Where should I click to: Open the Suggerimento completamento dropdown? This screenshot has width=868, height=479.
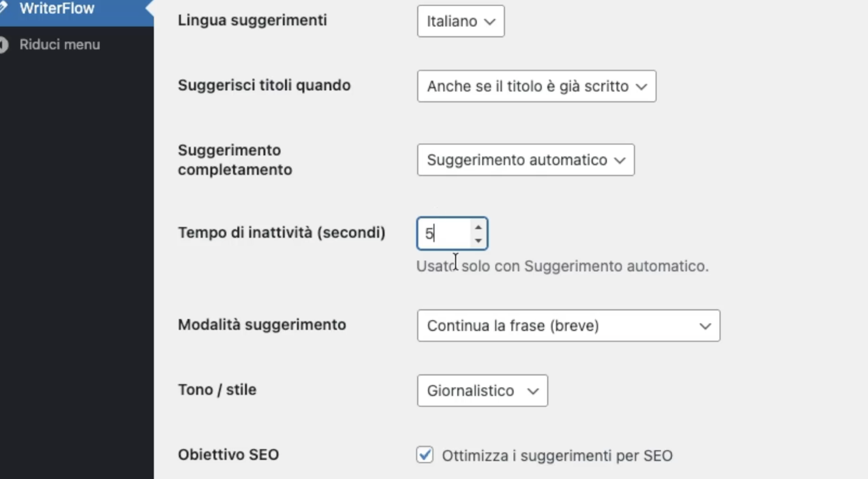click(x=525, y=160)
